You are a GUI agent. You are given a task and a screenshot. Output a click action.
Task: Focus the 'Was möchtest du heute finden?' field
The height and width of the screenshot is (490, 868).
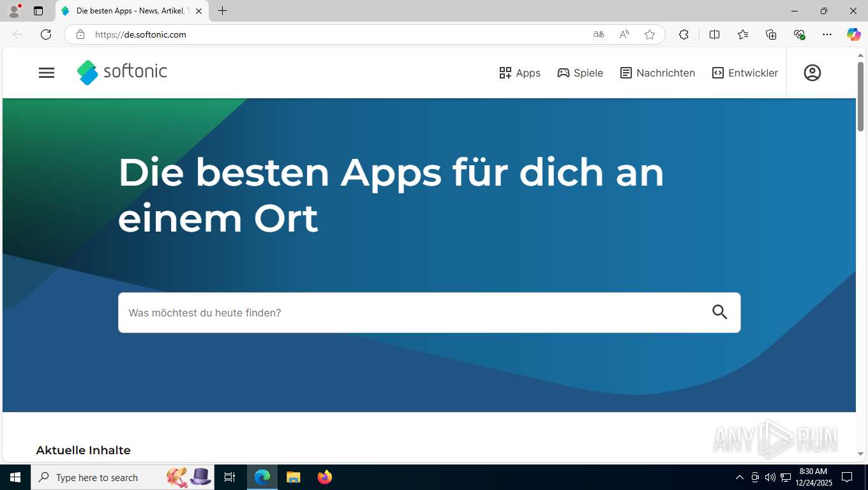[x=429, y=313]
